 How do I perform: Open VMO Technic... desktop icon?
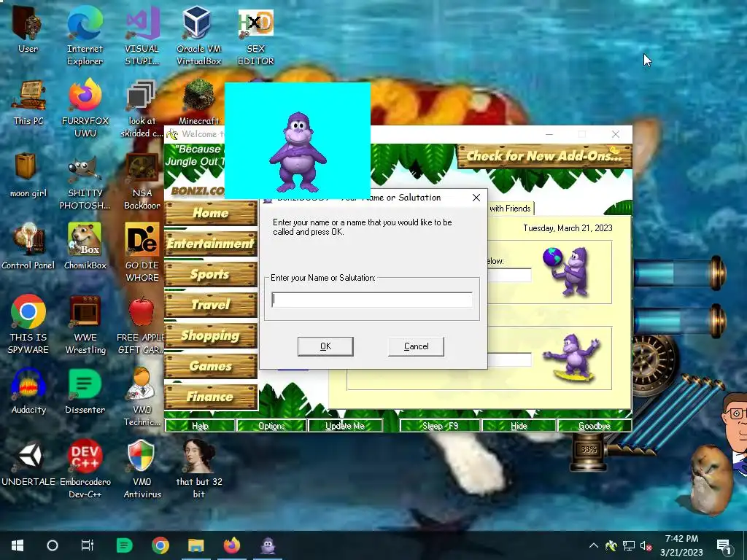tap(142, 397)
